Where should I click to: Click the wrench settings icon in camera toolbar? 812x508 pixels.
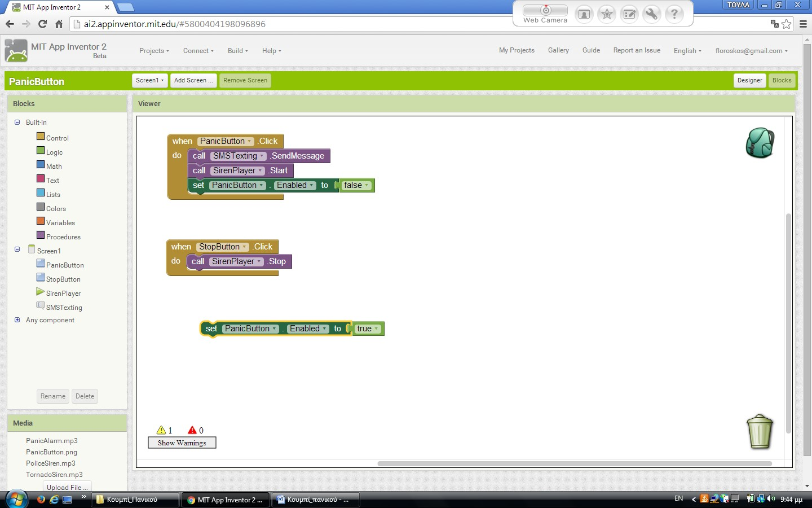point(652,14)
